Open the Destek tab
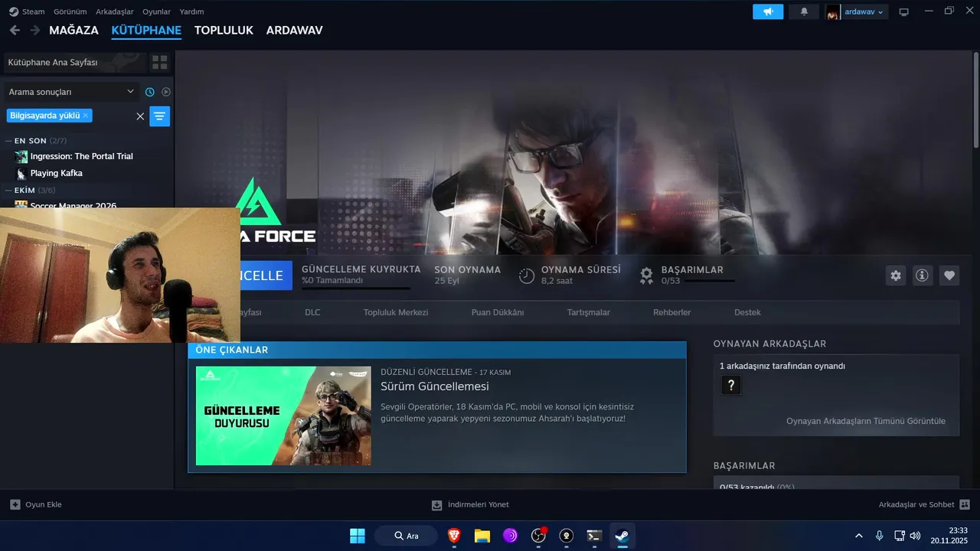 747,312
